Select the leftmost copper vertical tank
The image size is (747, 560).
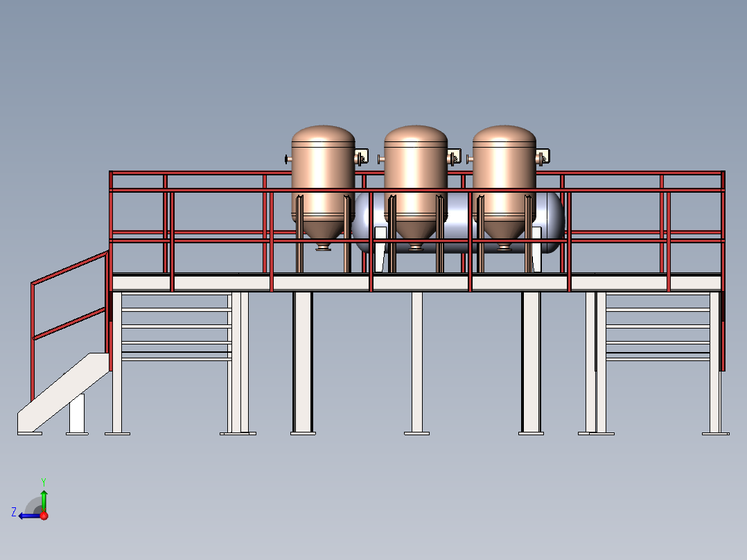(323, 187)
